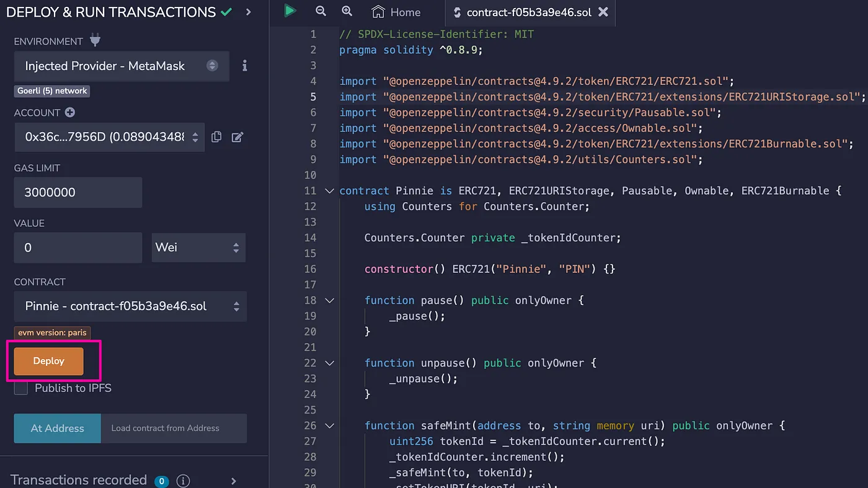Click the ERC721URIStorage.sol import line
This screenshot has height=488, width=868.
(602, 97)
